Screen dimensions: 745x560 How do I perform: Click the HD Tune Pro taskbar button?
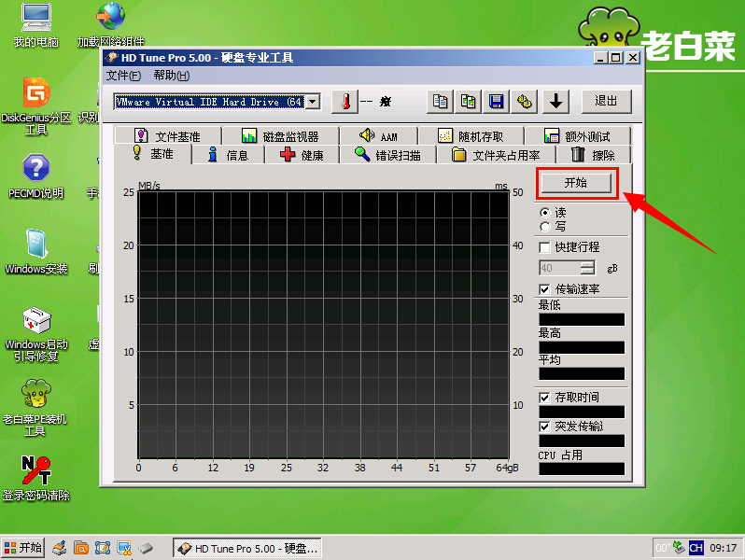[x=247, y=548]
